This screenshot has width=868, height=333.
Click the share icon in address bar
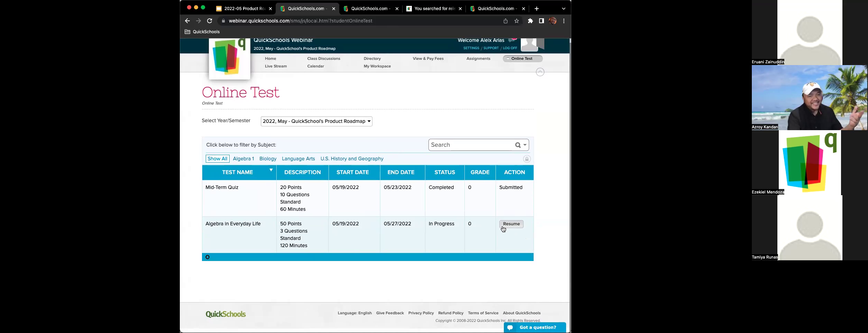coord(506,21)
